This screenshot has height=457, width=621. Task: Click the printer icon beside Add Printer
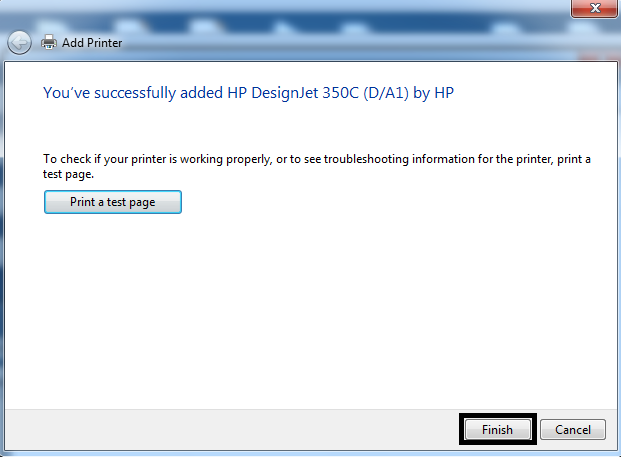point(49,42)
